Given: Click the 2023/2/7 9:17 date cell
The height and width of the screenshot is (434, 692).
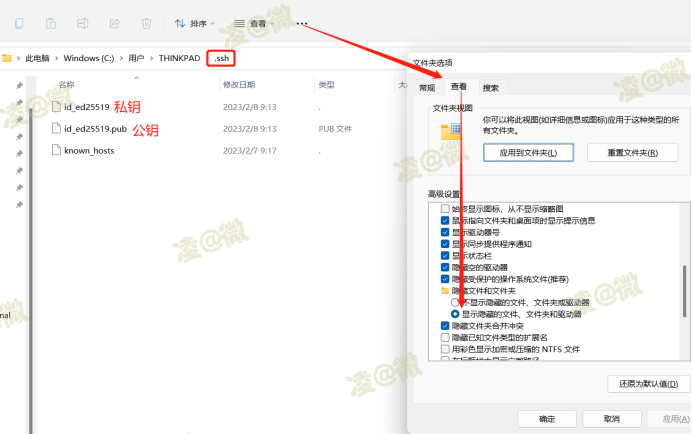Looking at the screenshot, I should (250, 151).
